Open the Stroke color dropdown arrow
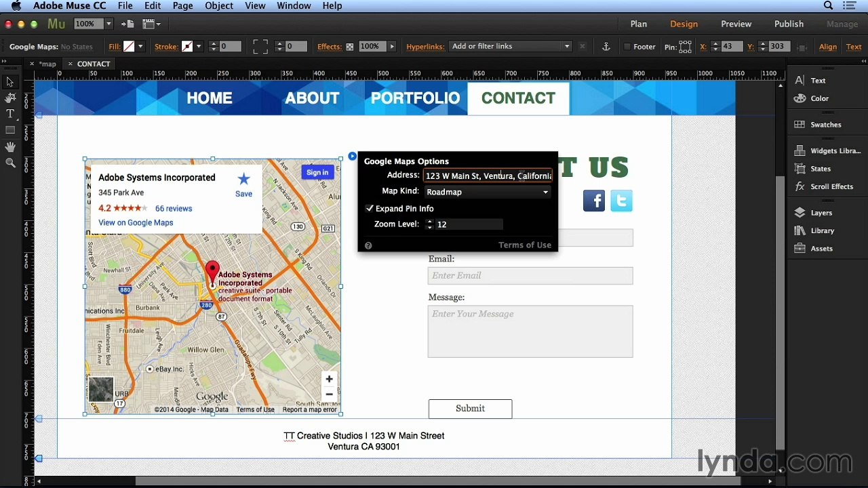Viewport: 868px width, 488px height. click(x=199, y=47)
